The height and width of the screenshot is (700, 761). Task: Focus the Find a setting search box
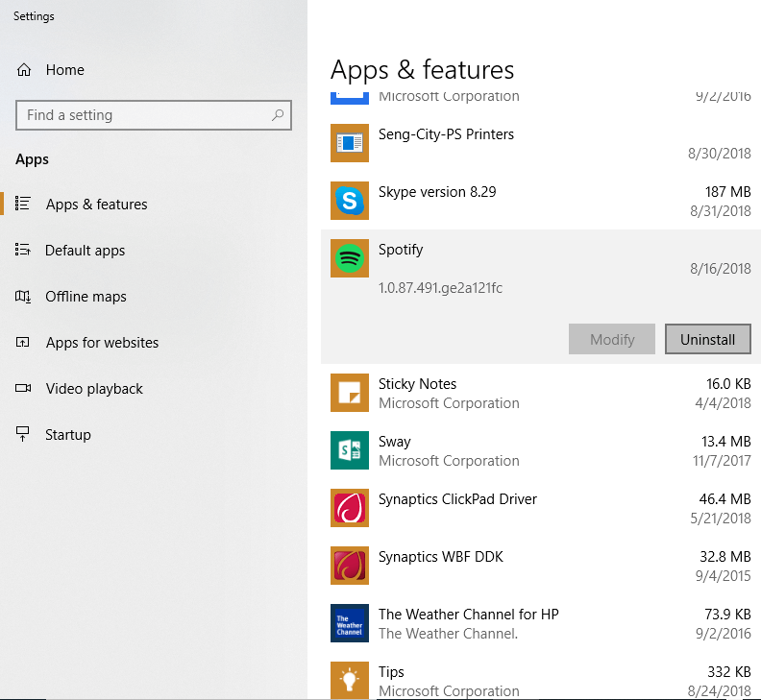coord(154,115)
